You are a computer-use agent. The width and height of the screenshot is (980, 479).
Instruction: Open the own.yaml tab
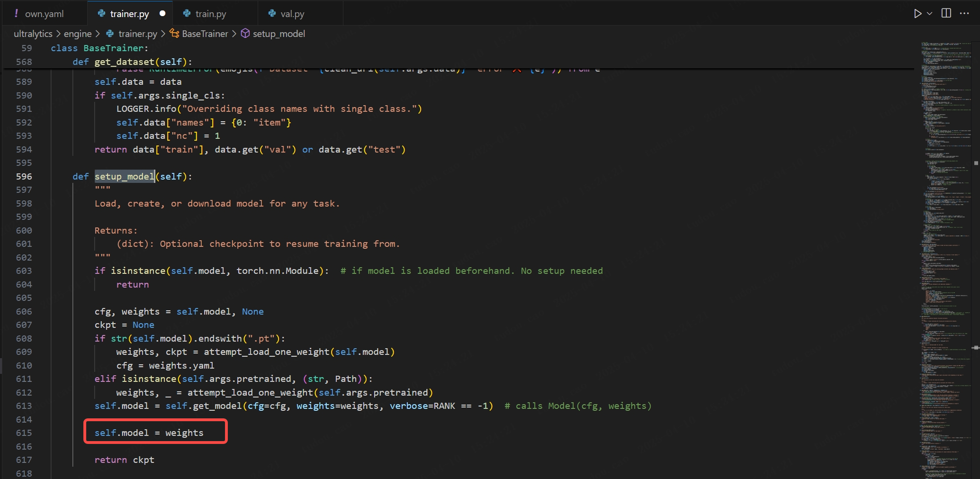[44, 14]
